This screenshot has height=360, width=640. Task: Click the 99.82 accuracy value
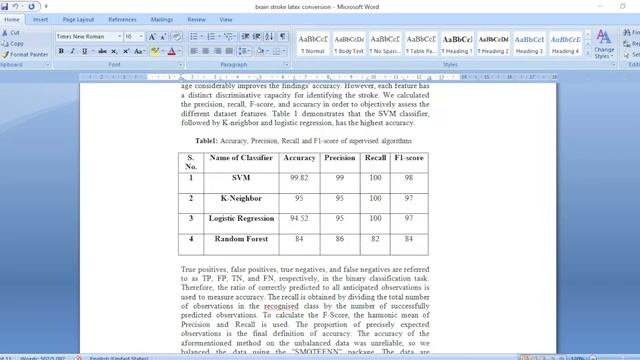pyautogui.click(x=299, y=178)
